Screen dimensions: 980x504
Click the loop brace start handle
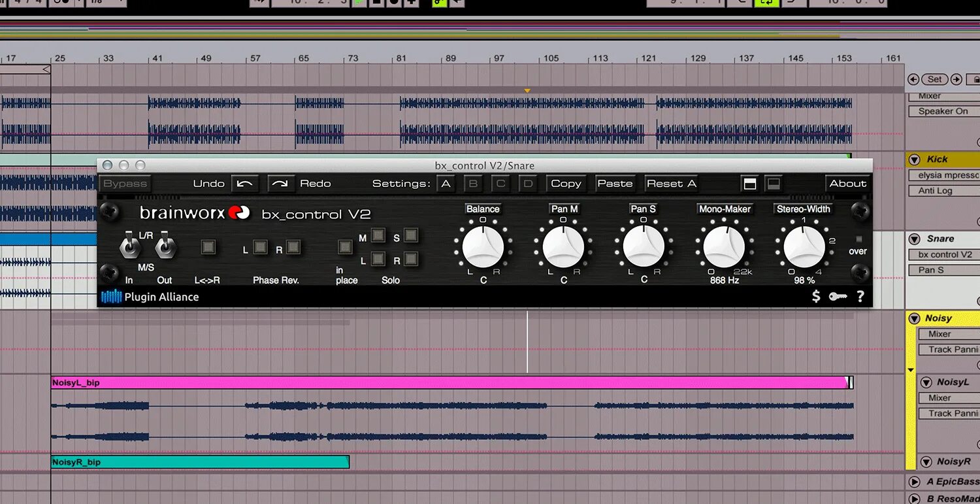click(x=46, y=69)
